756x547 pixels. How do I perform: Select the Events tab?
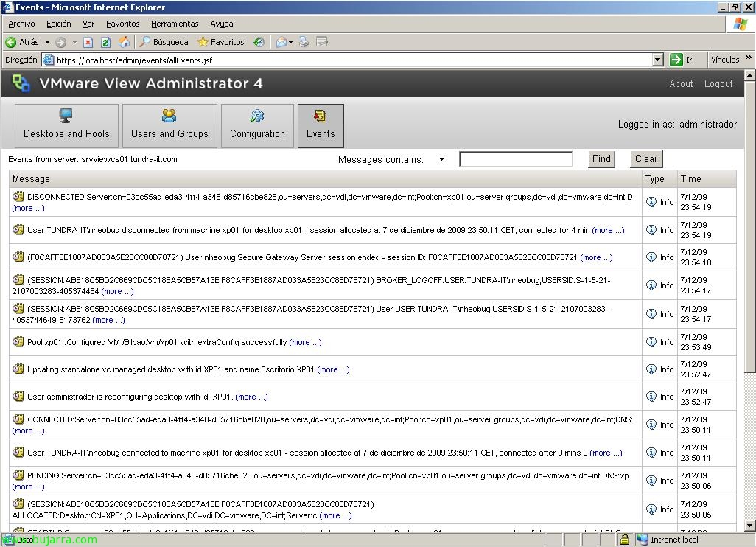321,126
